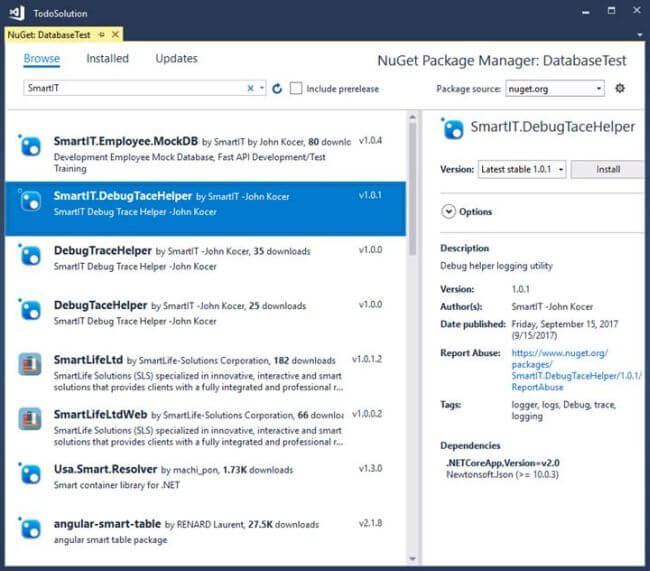Expand the Options section
Screen dimensions: 650x571
[x=448, y=211]
